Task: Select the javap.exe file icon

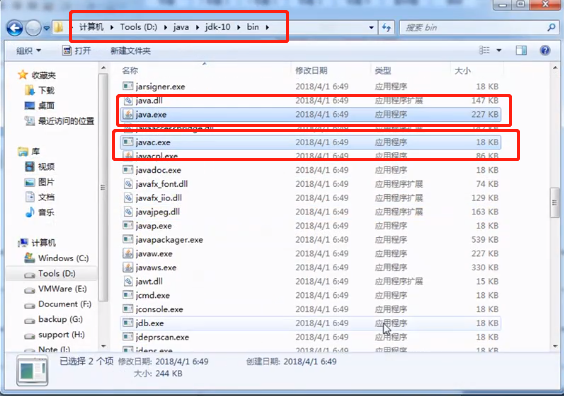Action: pos(128,226)
